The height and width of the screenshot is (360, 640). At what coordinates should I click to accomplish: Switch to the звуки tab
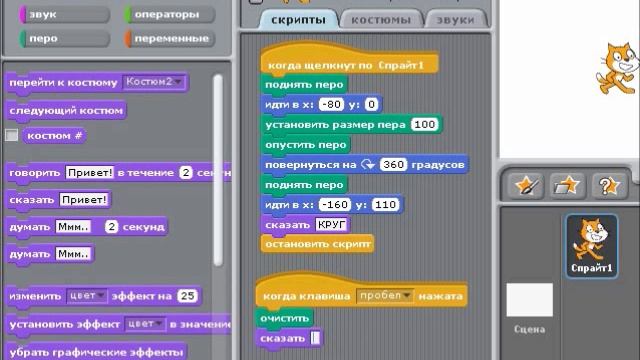455,20
